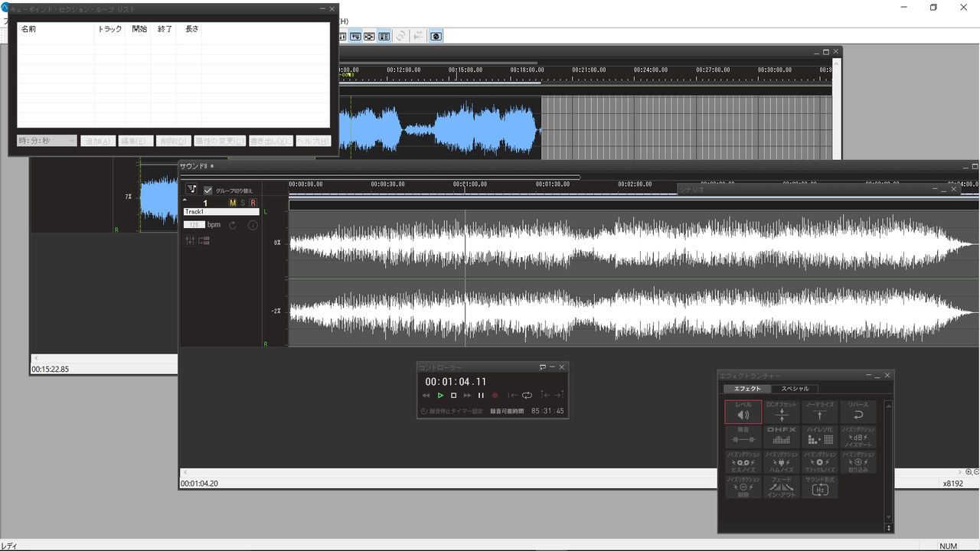Switch to the エフェクト tab
This screenshot has height=551, width=980.
(747, 389)
